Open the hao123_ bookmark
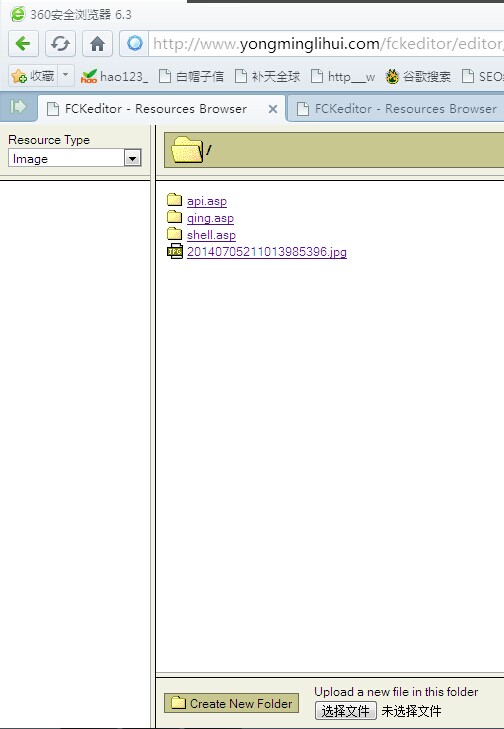The image size is (504, 729). click(114, 76)
